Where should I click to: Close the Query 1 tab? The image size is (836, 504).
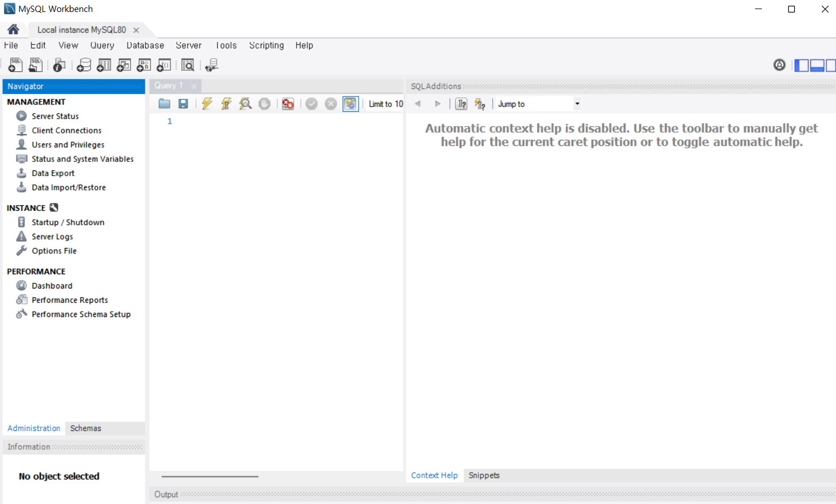[x=194, y=86]
